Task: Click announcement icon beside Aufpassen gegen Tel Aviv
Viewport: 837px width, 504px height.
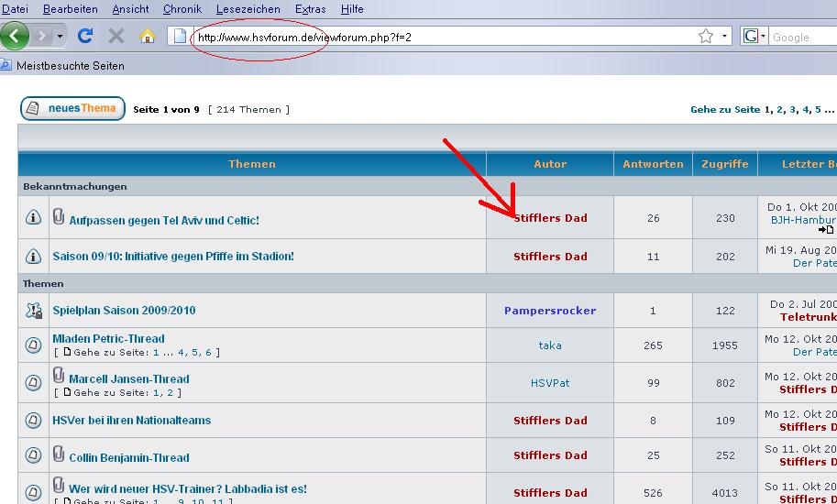Action: pyautogui.click(x=33, y=217)
